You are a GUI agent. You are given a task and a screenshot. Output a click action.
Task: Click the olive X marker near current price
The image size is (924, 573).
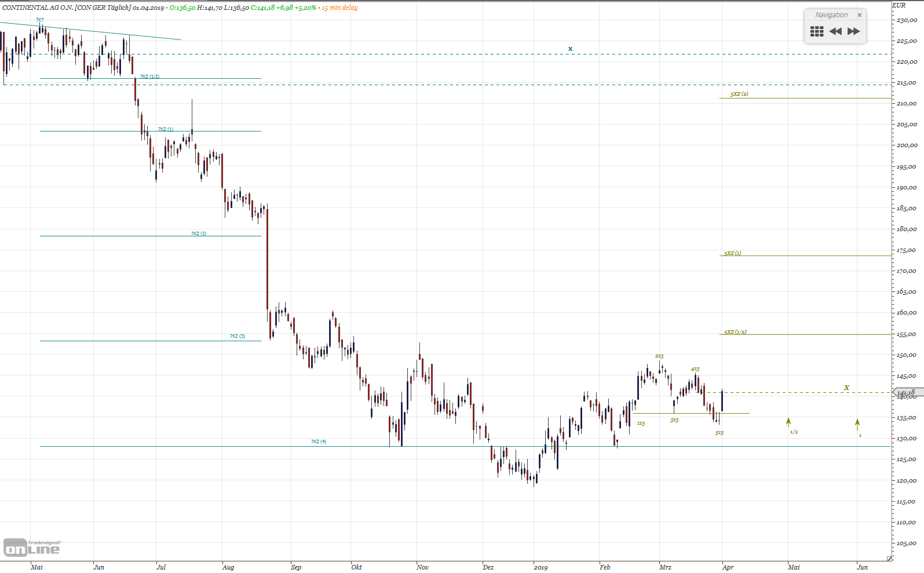(x=846, y=388)
